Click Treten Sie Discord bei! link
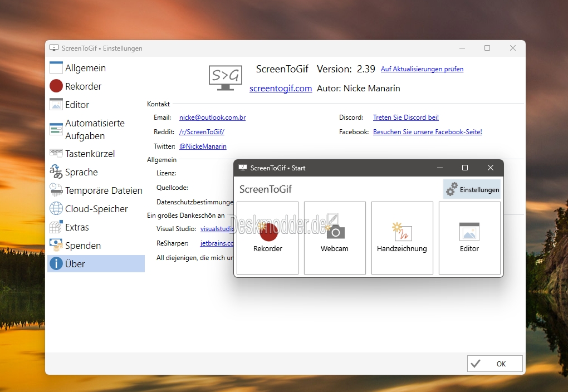This screenshot has width=568, height=392. (406, 117)
